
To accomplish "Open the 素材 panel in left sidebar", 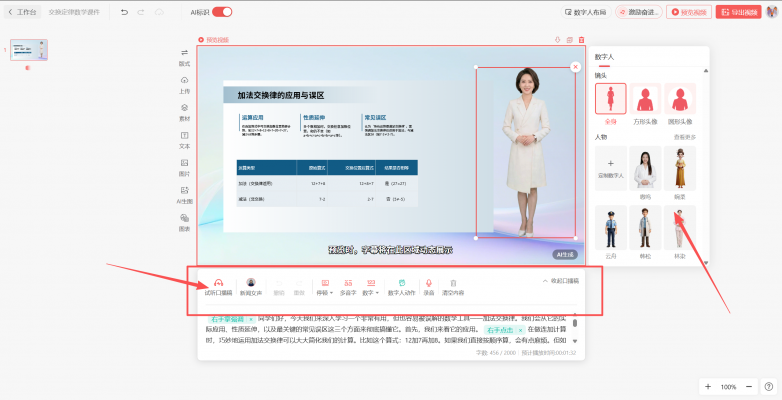I will (184, 111).
